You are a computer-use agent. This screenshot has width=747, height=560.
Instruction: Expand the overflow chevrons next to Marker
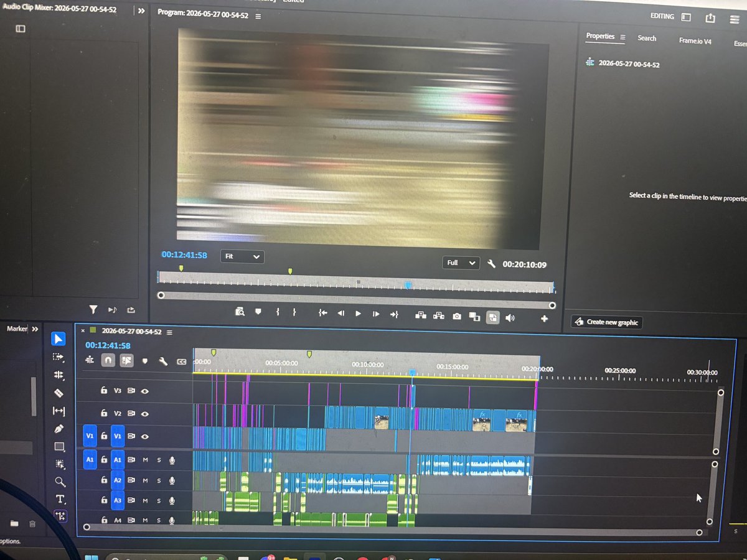[35, 329]
